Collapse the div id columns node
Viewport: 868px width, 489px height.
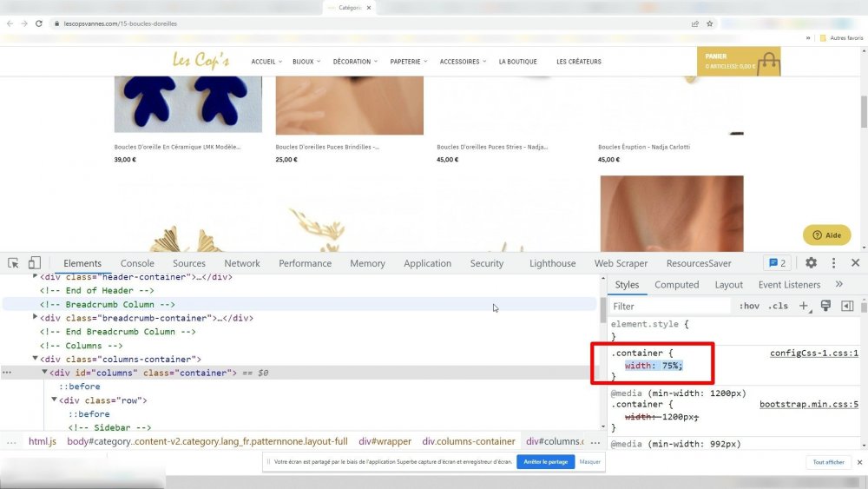click(44, 372)
